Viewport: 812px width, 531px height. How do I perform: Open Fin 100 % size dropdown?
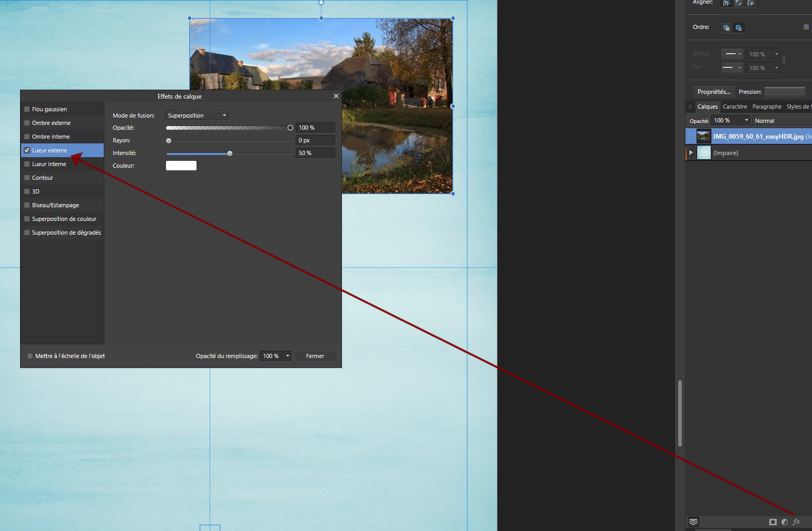point(763,67)
